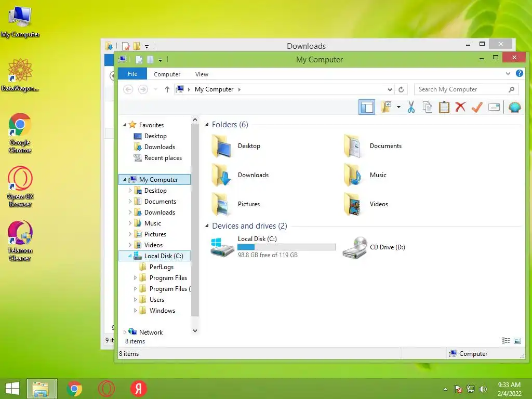
Task: Select Windows folder in tree
Action: pos(162,311)
